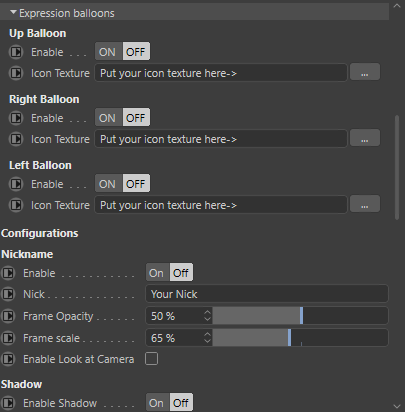Collapse the Expression balloons section

pyautogui.click(x=13, y=13)
